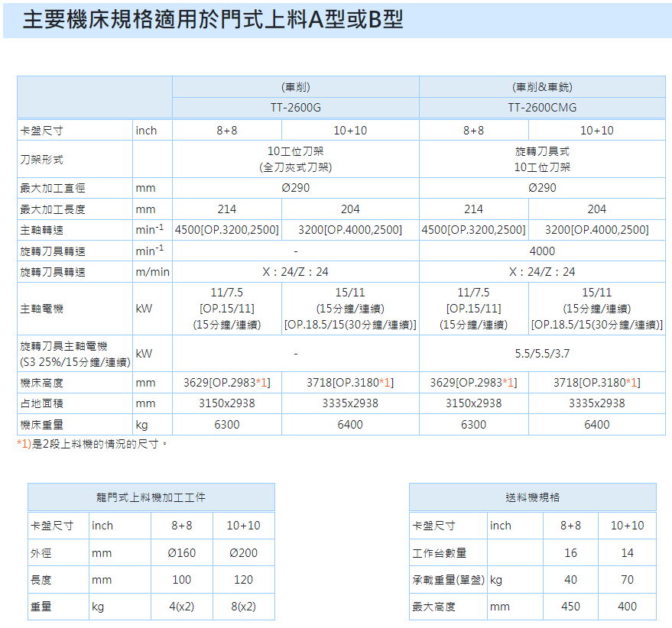Click the m/min unit cell
The width and height of the screenshot is (672, 628).
(153, 272)
